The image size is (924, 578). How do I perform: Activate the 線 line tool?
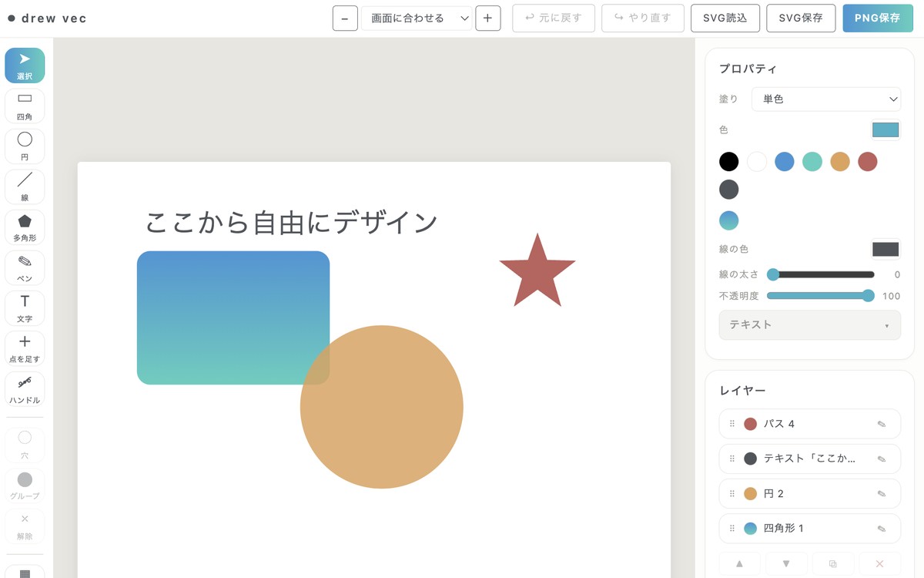click(25, 187)
